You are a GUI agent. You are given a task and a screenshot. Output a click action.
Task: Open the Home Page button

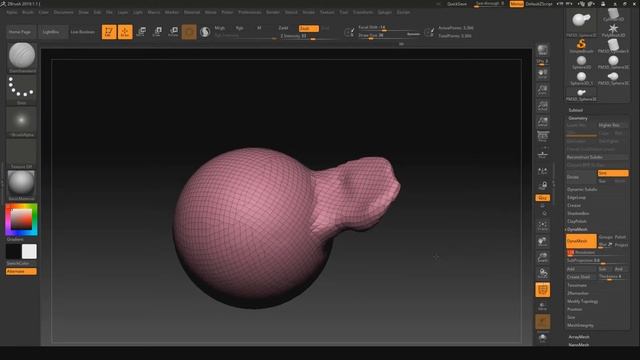coord(20,32)
